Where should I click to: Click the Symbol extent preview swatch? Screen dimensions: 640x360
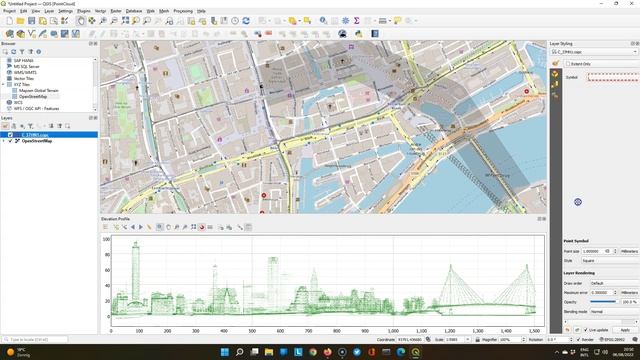click(x=613, y=77)
